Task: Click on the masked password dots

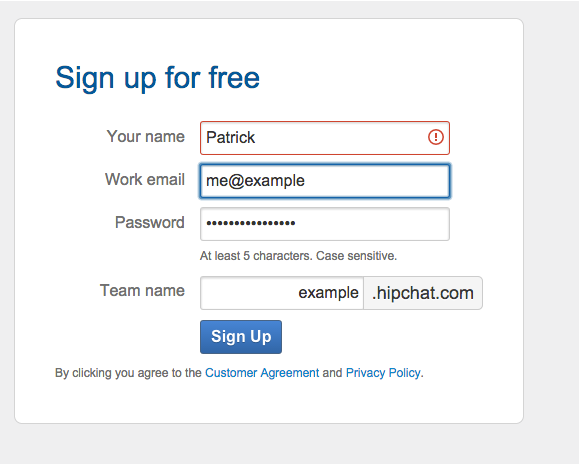Action: point(251,223)
